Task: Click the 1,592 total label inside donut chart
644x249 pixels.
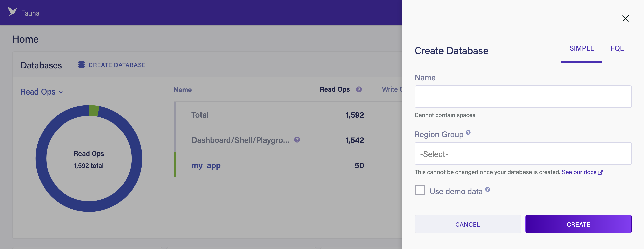Action: click(89, 166)
